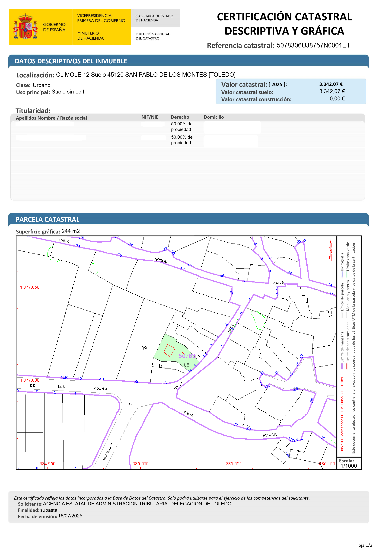Click the DIRECCIÓN GENERAL DEL CATASTRO label
Image resolution: width=392 pixels, height=555 pixels.
click(x=153, y=36)
